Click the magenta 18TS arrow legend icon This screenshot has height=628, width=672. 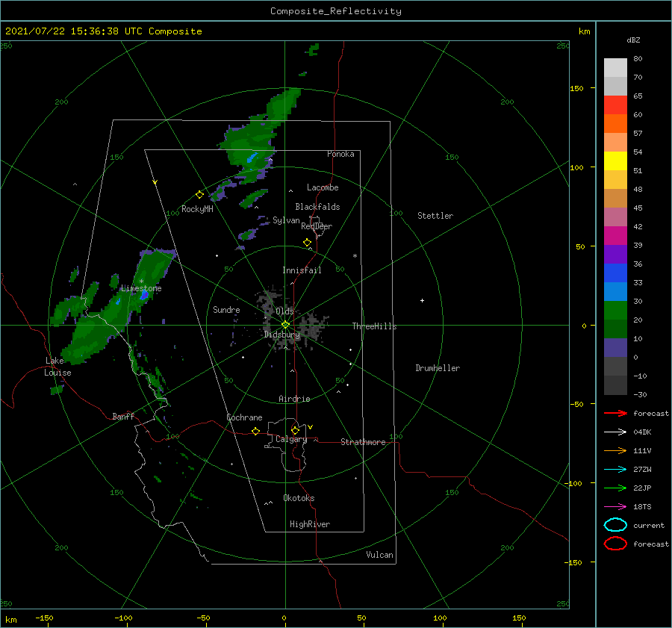[615, 506]
